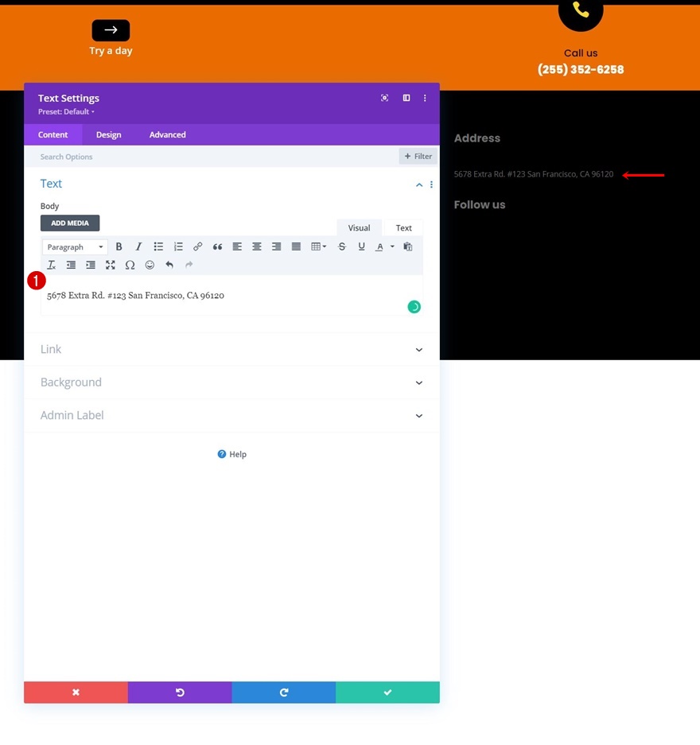Toggle bold formatting in editor toolbar
Screen dimensions: 700x745
pos(119,246)
